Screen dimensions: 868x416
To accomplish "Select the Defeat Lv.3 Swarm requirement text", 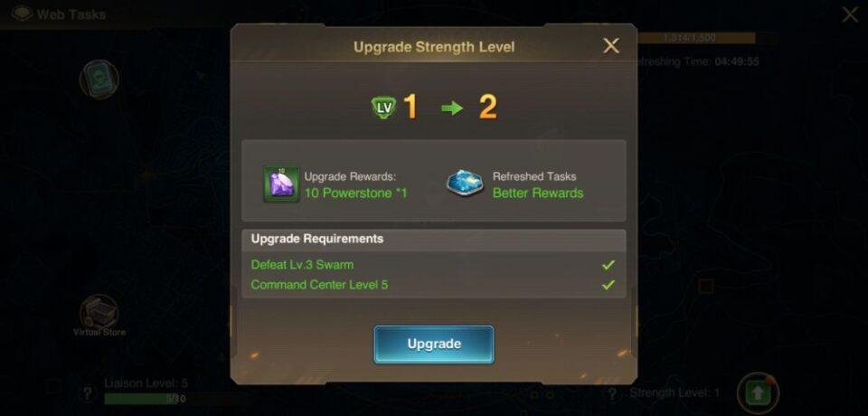I will (x=302, y=265).
